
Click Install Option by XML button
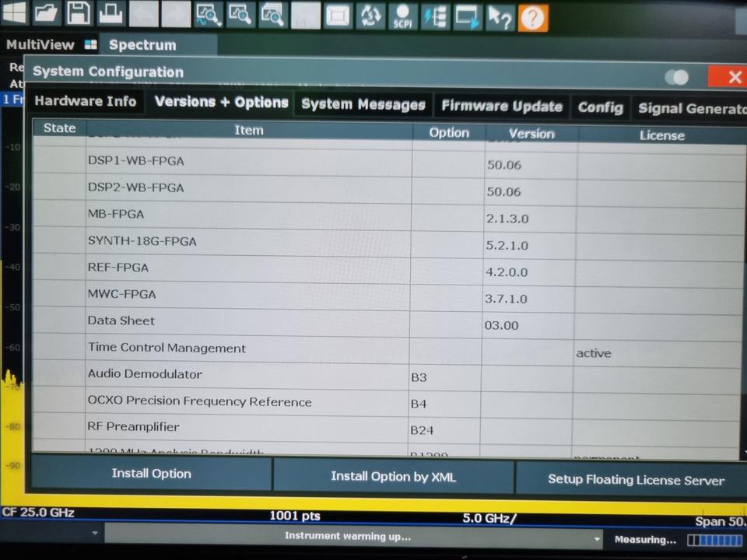394,476
